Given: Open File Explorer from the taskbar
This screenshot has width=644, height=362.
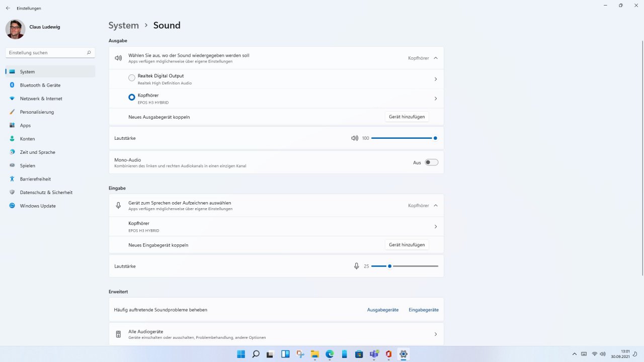Looking at the screenshot, I should 314,354.
